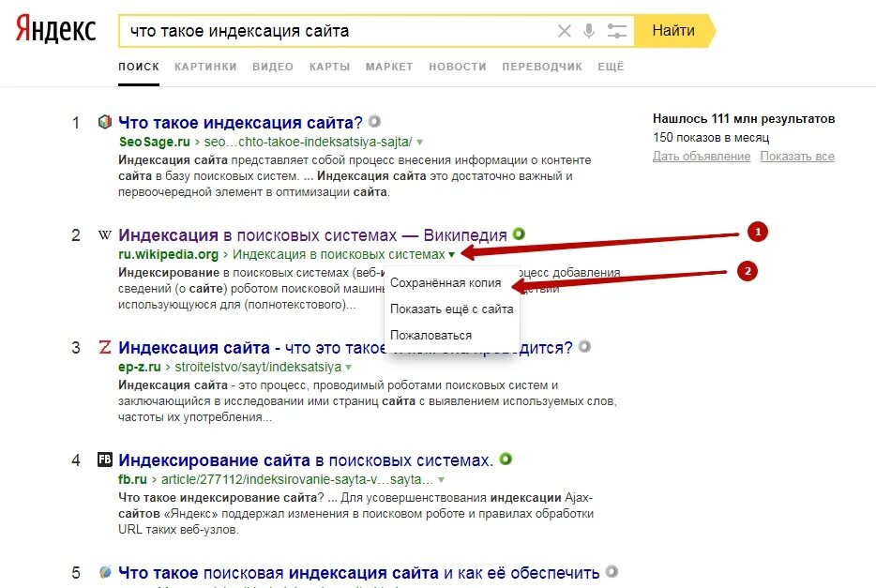Click FB favicon in result 4
Screen dimensions: 876x588
click(x=104, y=459)
